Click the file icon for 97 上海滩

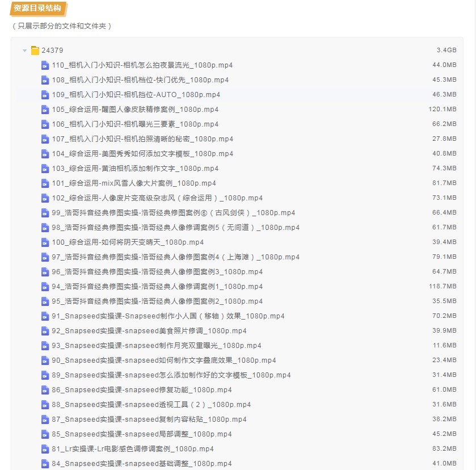45,257
